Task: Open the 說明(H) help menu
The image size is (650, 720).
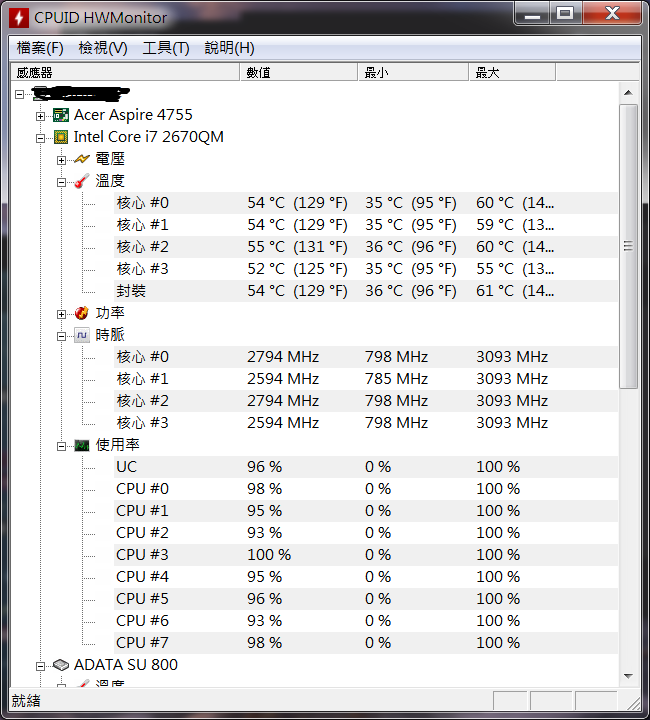Action: [230, 48]
